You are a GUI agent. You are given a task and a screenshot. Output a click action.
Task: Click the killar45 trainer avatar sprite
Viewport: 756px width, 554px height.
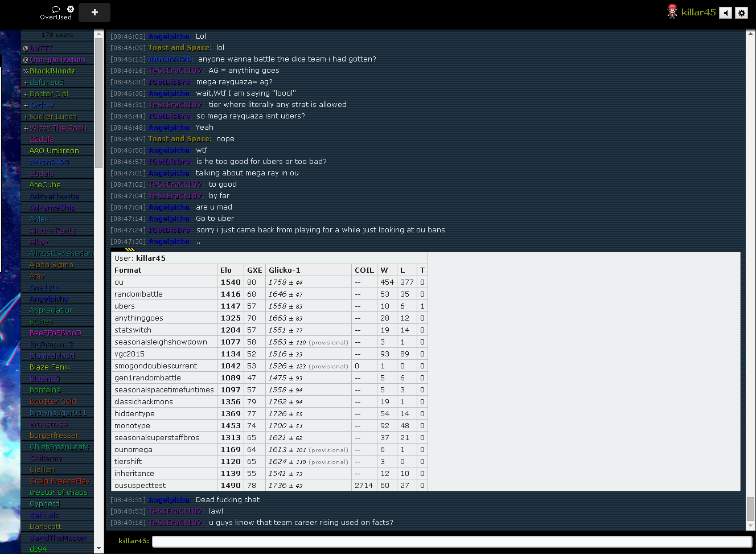pos(672,12)
